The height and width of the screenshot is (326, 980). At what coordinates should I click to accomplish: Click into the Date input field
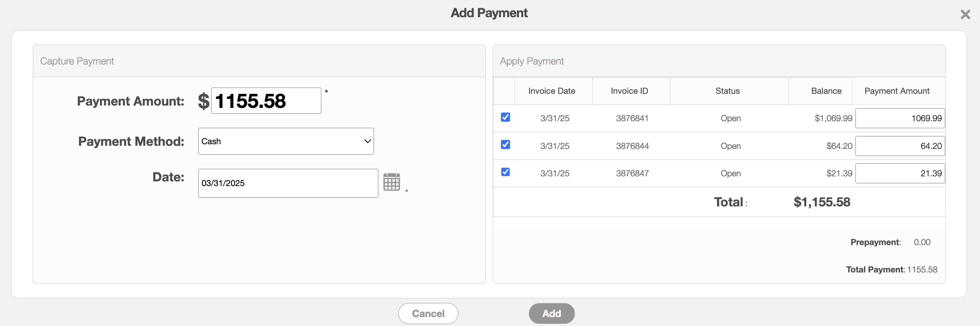point(288,183)
